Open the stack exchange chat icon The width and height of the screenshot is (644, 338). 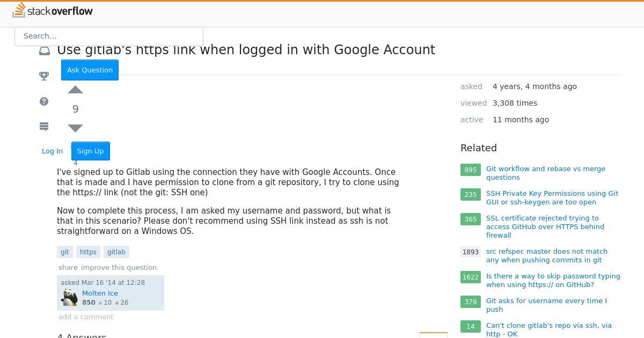coord(44,127)
